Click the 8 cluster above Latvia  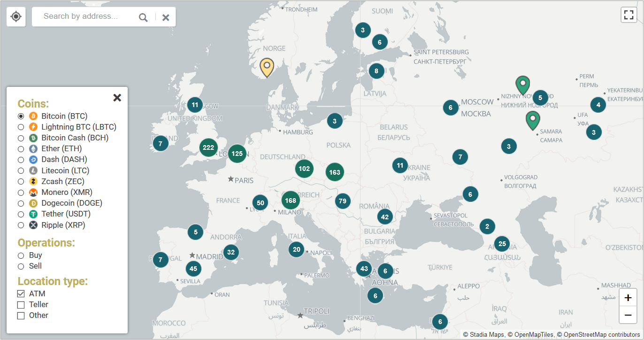pyautogui.click(x=376, y=71)
